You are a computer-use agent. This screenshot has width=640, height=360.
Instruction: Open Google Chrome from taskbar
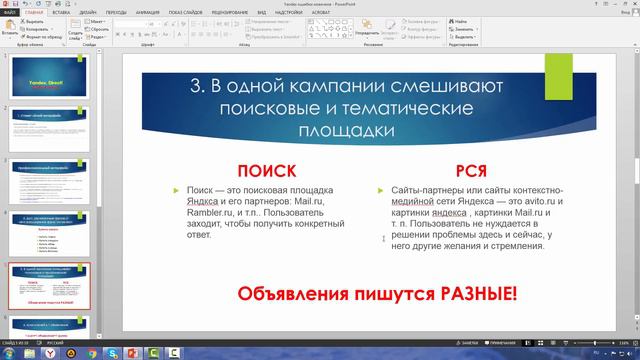pyautogui.click(x=92, y=353)
